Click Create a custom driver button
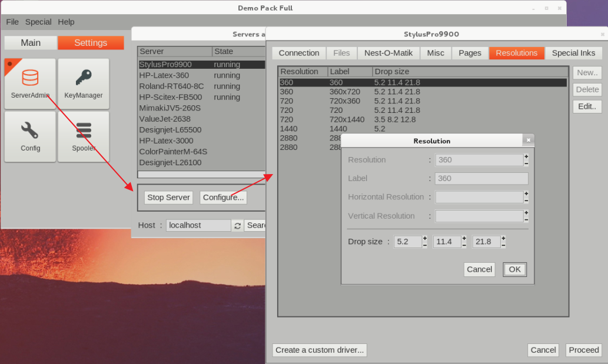Viewport: 608px width, 364px height. pyautogui.click(x=320, y=350)
